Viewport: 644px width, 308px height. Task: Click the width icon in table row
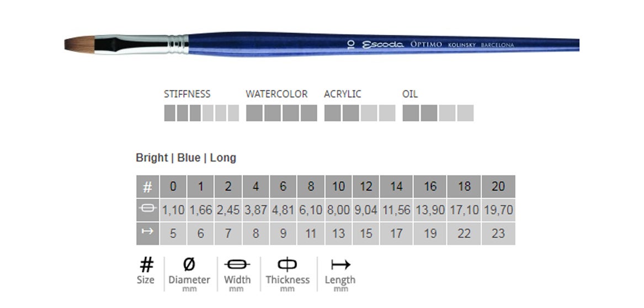(x=147, y=209)
